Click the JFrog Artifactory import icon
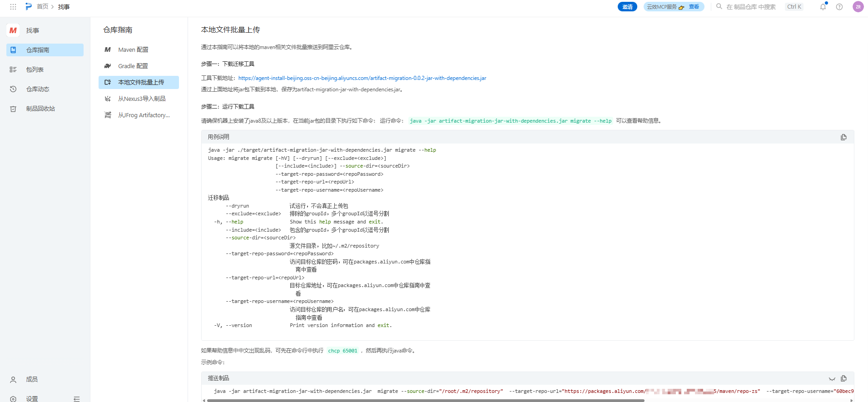The image size is (868, 402). click(x=108, y=115)
